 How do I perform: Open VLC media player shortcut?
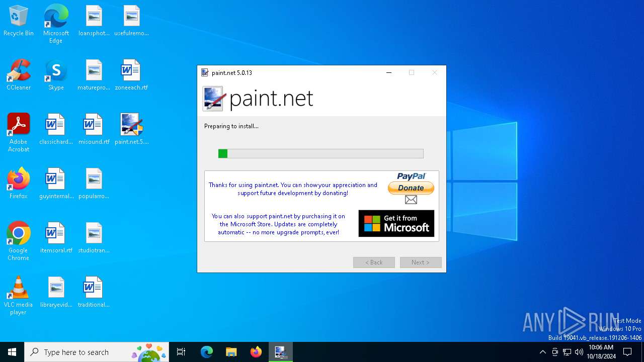coord(19,296)
